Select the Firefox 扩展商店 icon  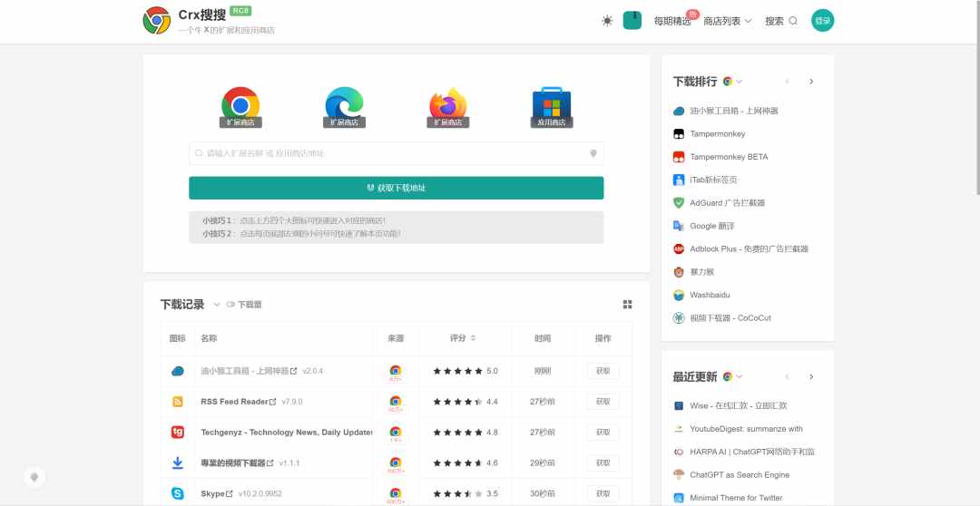[x=448, y=107]
